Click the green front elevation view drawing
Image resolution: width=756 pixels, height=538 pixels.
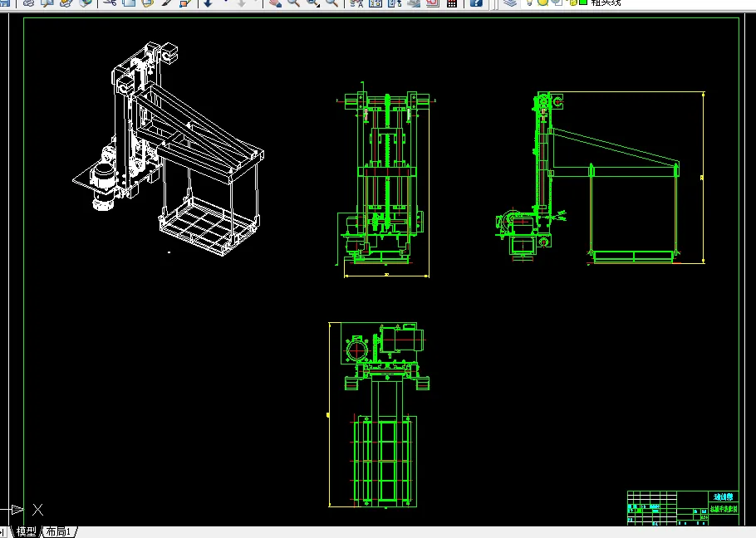385,179
